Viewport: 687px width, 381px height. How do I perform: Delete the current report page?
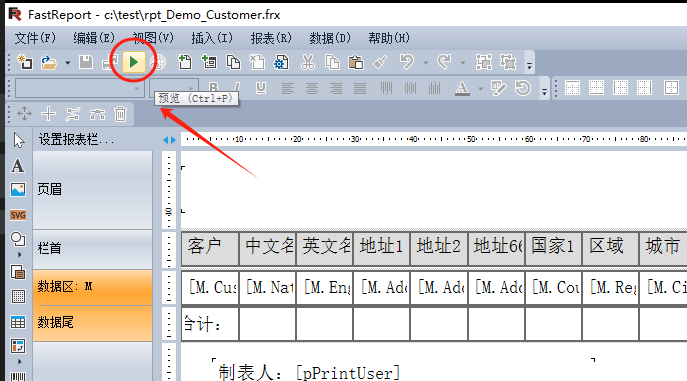[257, 63]
